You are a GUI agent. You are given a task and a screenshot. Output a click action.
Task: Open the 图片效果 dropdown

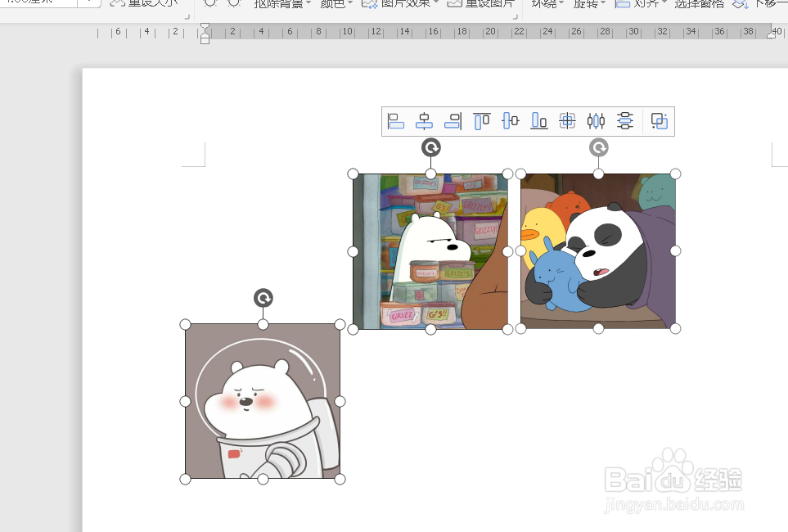[x=400, y=3]
